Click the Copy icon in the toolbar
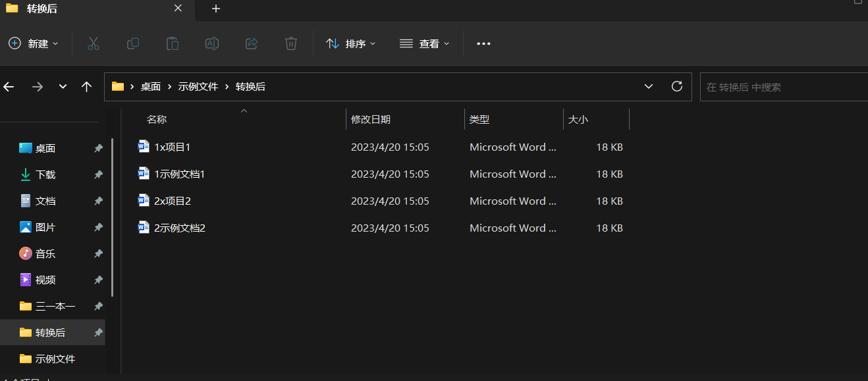868x381 pixels. pyautogui.click(x=132, y=43)
